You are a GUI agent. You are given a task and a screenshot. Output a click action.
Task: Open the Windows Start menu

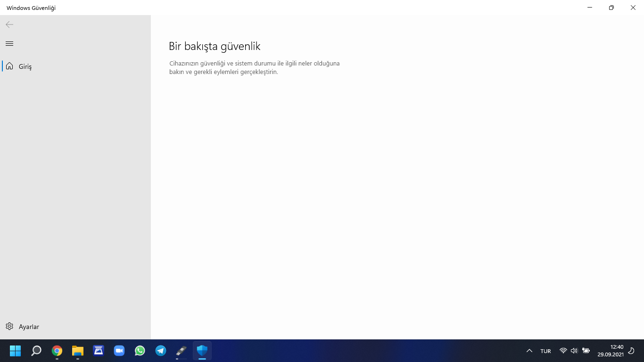point(16,351)
